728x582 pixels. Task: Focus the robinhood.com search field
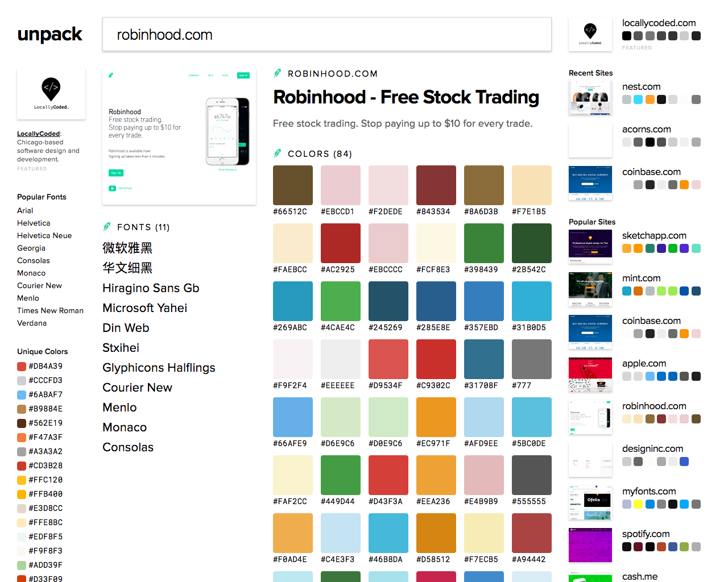pyautogui.click(x=327, y=34)
